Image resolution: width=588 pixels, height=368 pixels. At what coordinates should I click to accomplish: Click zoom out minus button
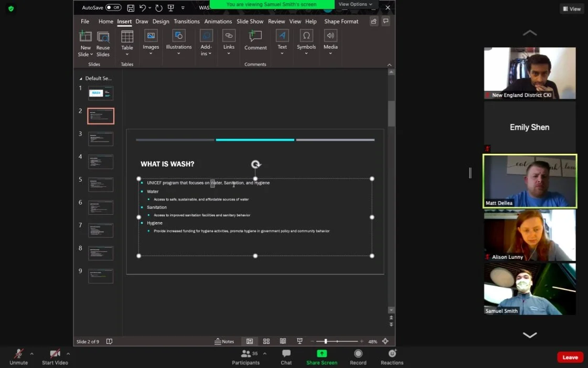click(x=312, y=341)
